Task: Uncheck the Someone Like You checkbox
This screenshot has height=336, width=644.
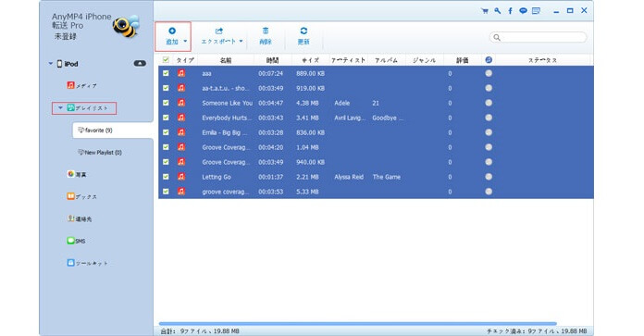Action: tap(166, 103)
